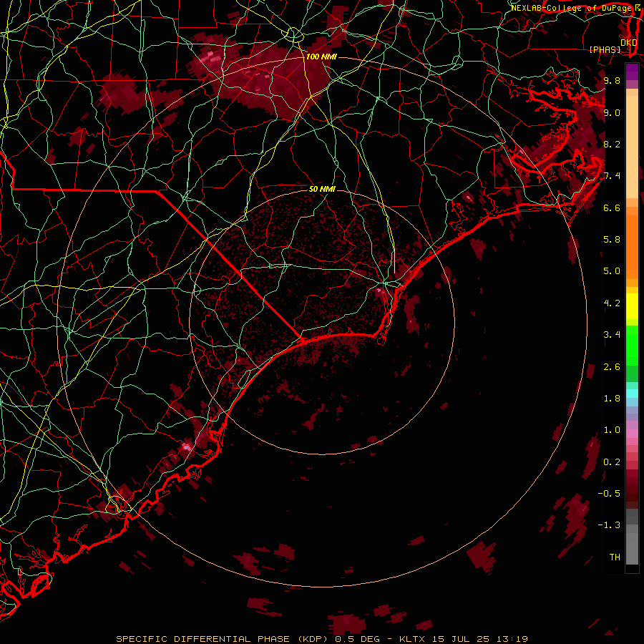Click the 4.2 value on the color scale
This screenshot has width=644, height=644.
click(x=612, y=303)
